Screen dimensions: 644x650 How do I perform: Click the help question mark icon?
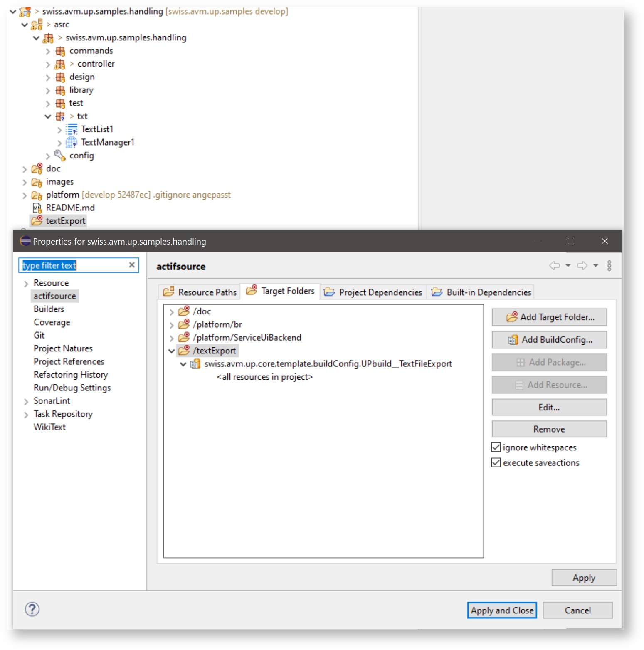[x=32, y=609]
